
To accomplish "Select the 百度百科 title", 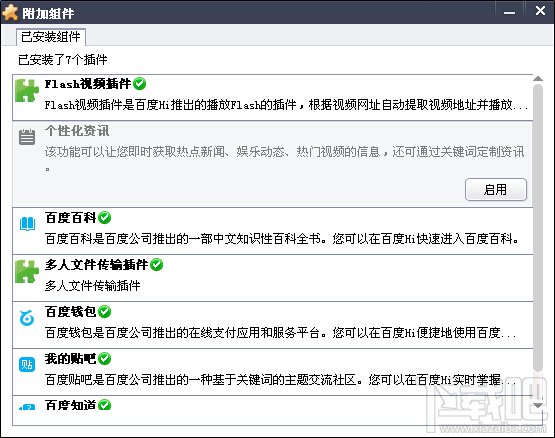I will pos(71,218).
